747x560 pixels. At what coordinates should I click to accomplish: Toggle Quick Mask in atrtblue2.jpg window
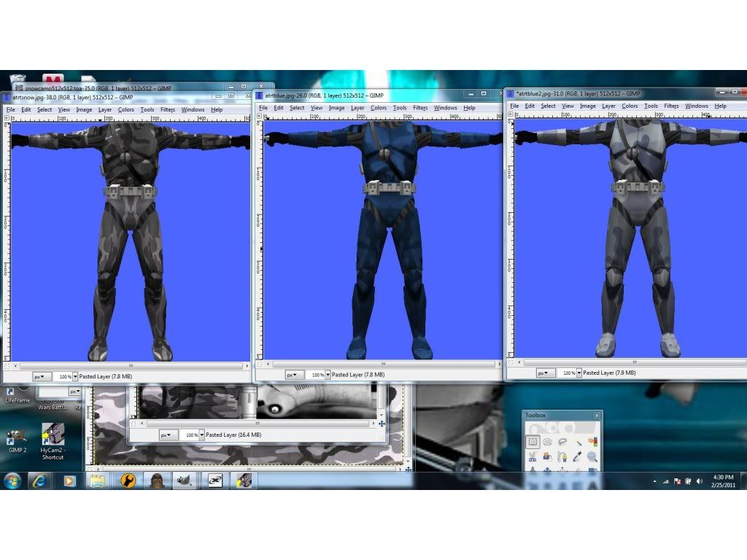(511, 362)
